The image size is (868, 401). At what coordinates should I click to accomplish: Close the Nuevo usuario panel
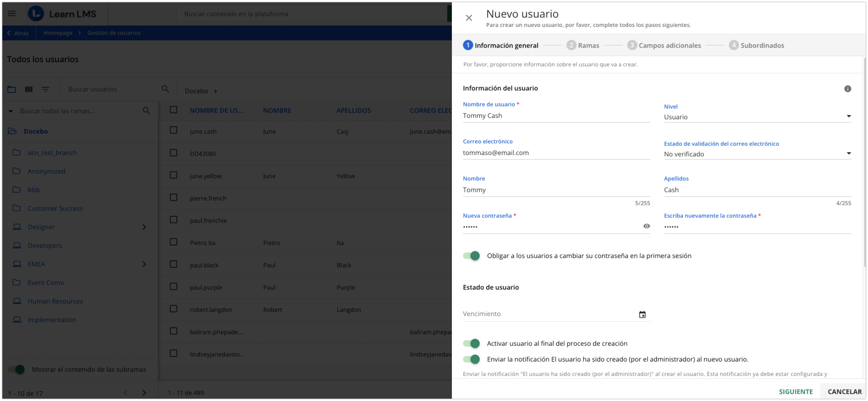point(469,18)
